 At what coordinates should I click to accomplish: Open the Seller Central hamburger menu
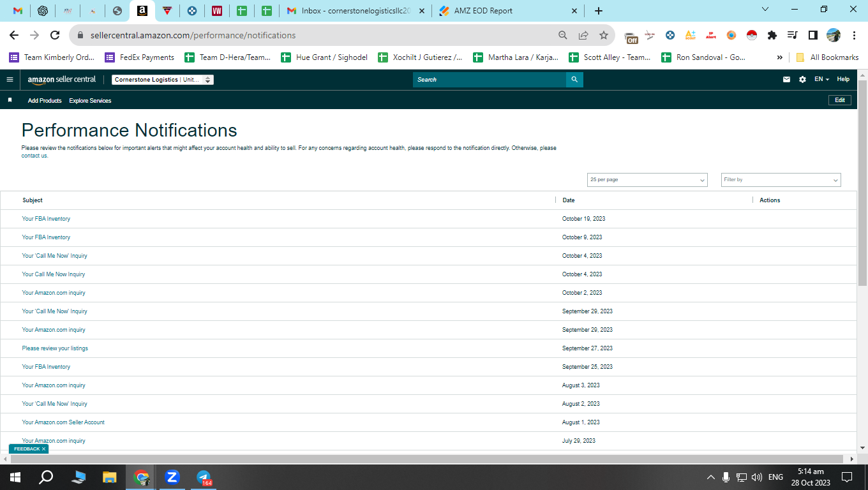(10, 80)
